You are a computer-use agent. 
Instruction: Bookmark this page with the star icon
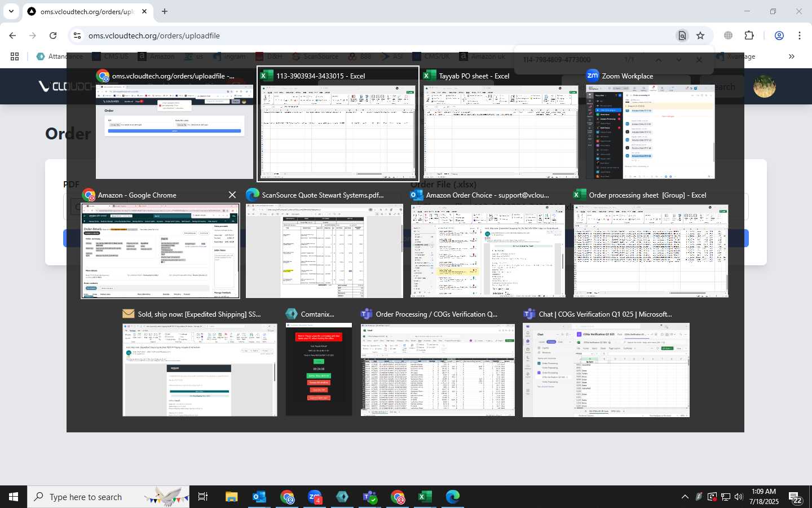700,36
